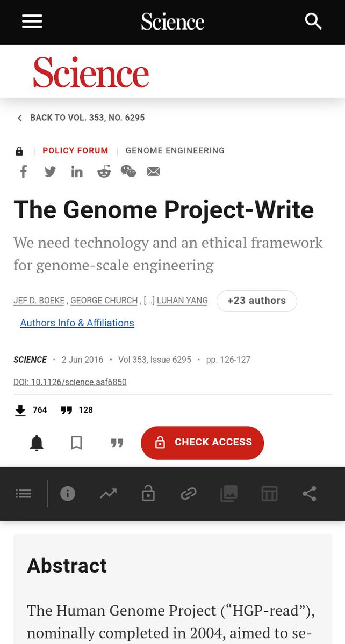345x644 pixels.
Task: Toggle bookmark for this article
Action: pos(77,443)
